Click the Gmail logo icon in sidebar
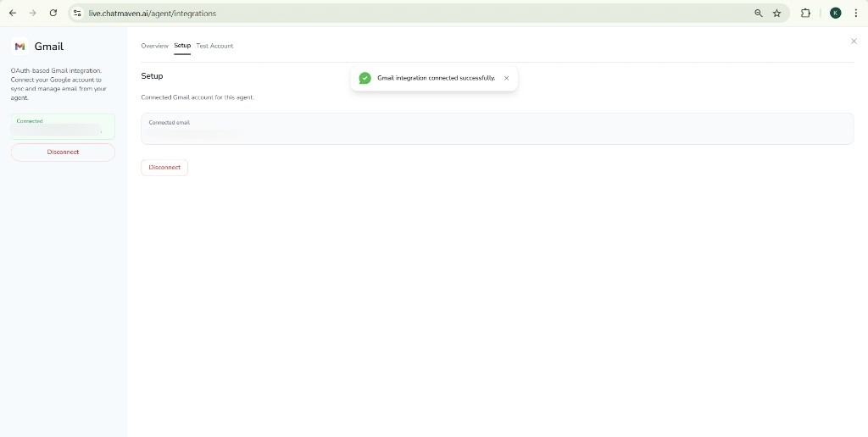Image resolution: width=868 pixels, height=437 pixels. [20, 47]
